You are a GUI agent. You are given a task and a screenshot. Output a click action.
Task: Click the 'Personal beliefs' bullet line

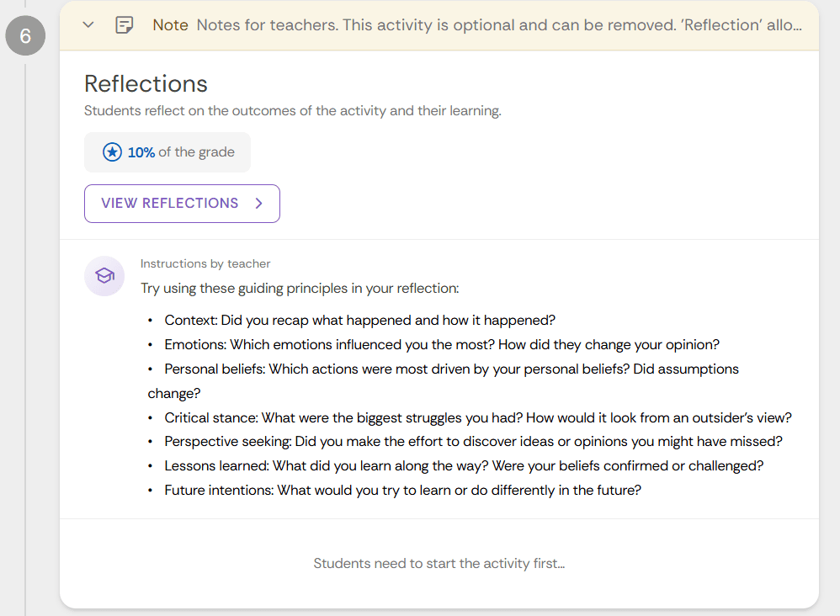coord(451,369)
